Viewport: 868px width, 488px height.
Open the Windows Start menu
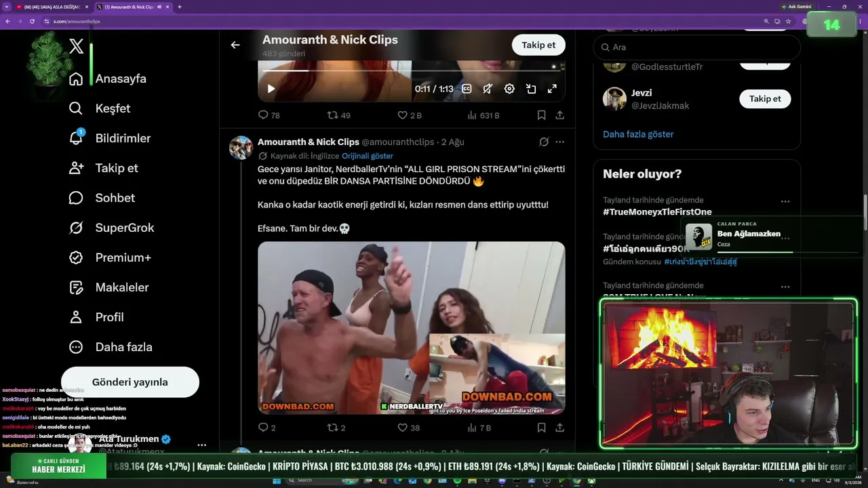tap(278, 481)
